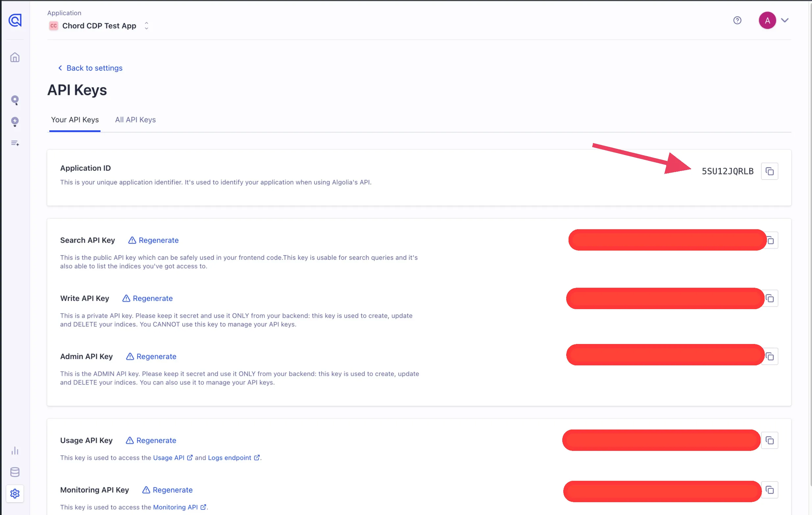
Task: Click the CC application badge icon
Action: [x=53, y=26]
